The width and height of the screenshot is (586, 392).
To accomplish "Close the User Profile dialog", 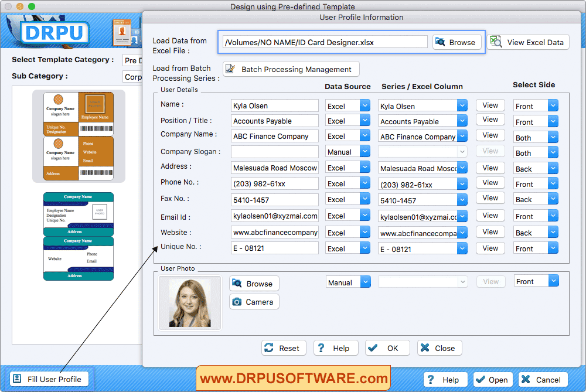I will (x=439, y=348).
